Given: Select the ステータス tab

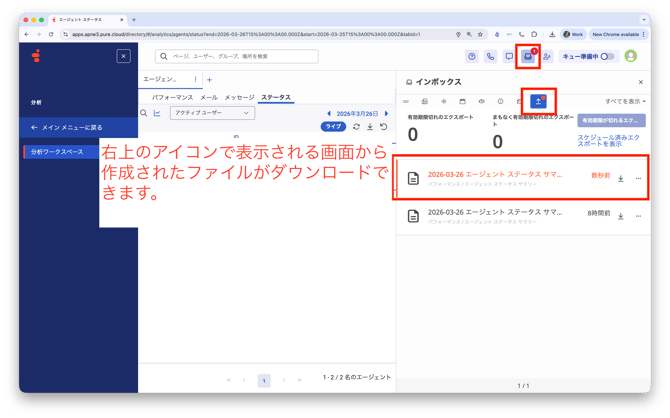Looking at the screenshot, I should [276, 97].
